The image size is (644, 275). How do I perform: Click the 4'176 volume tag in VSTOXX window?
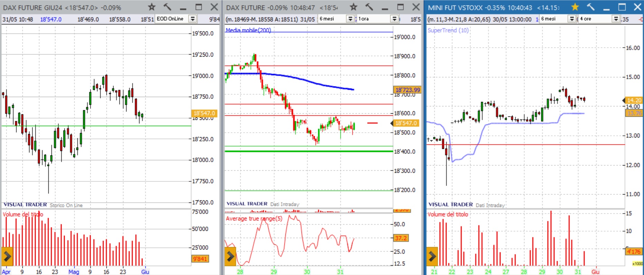click(634, 252)
